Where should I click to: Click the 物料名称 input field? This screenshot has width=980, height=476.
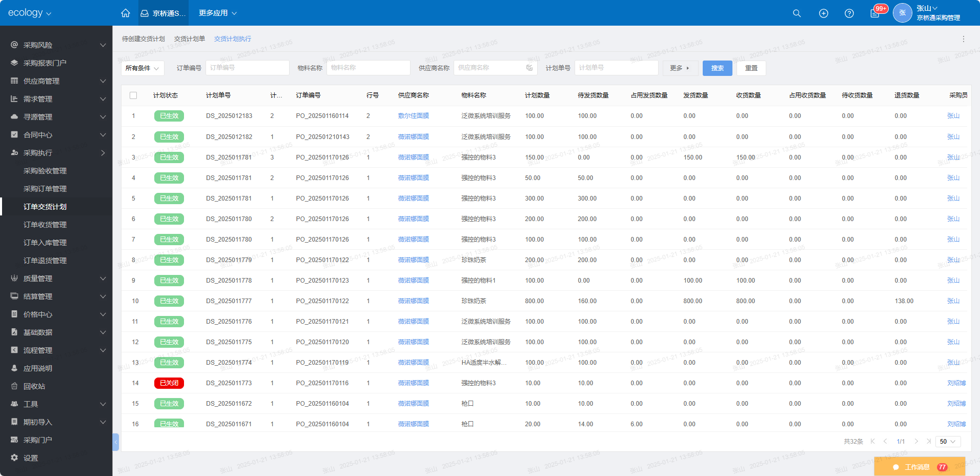click(369, 68)
